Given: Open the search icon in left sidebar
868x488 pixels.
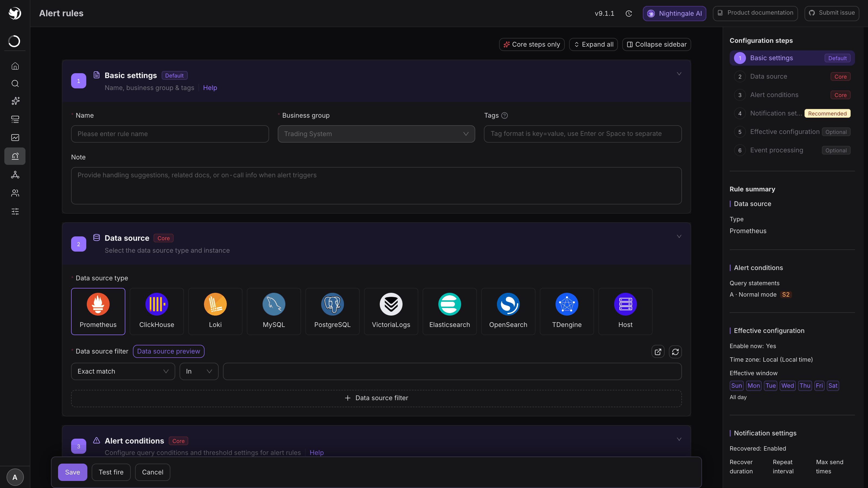Looking at the screenshot, I should tap(15, 84).
